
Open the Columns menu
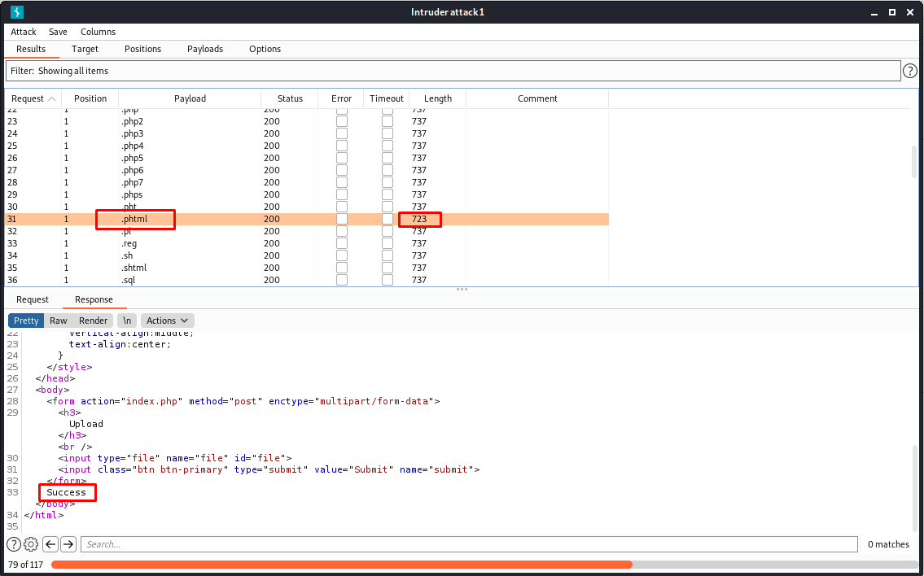(98, 32)
